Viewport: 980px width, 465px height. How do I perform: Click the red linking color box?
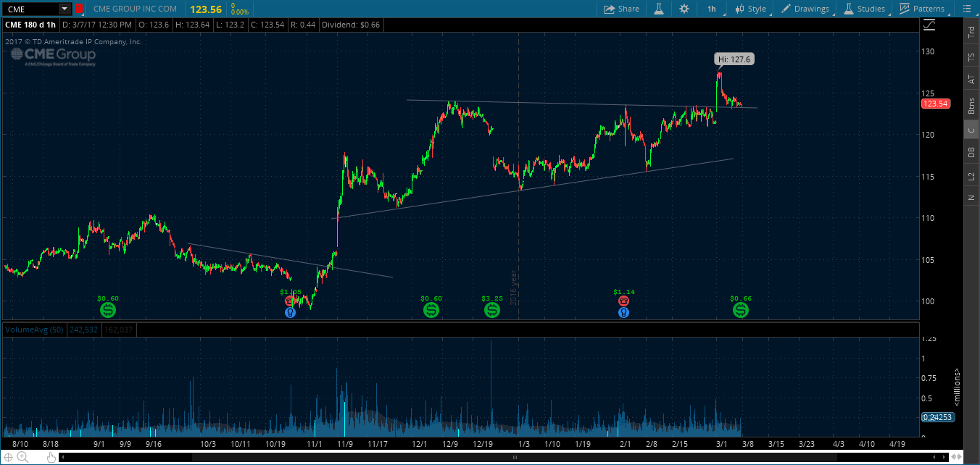point(79,9)
